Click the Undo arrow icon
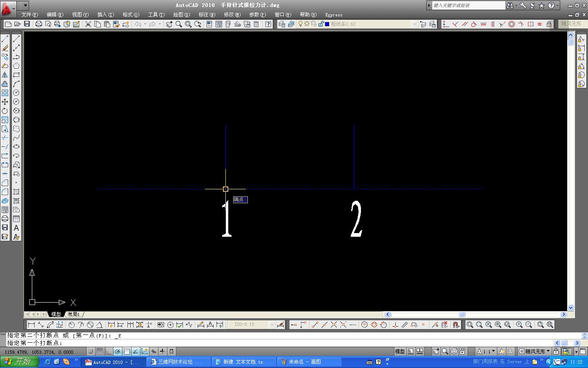This screenshot has width=588, height=368. [x=138, y=24]
